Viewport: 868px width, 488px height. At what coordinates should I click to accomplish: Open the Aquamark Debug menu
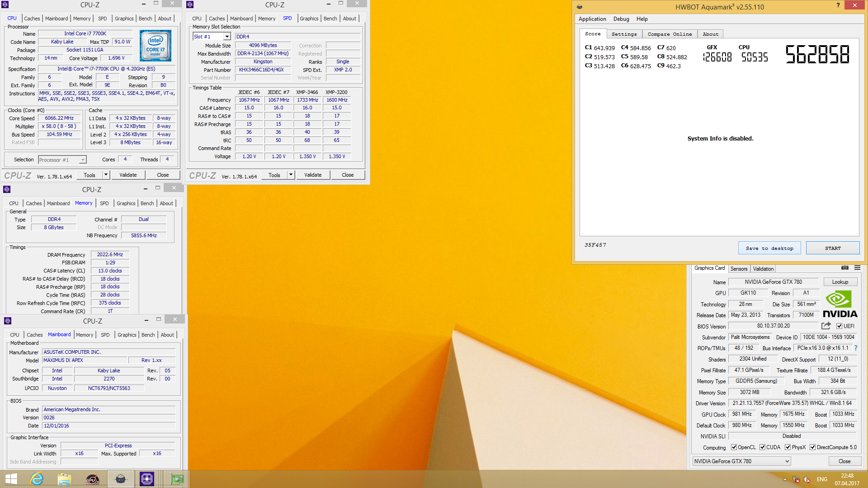pyautogui.click(x=621, y=19)
